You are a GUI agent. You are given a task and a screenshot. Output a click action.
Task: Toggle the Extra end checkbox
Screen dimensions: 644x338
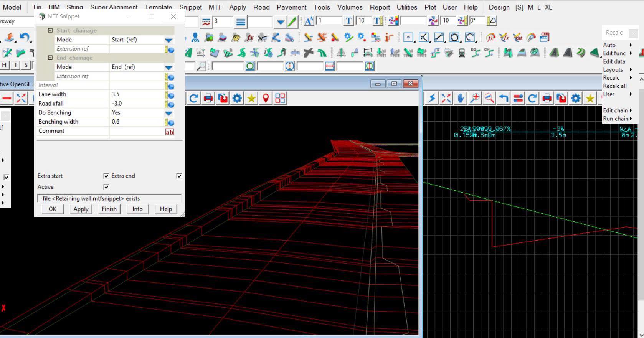(179, 176)
